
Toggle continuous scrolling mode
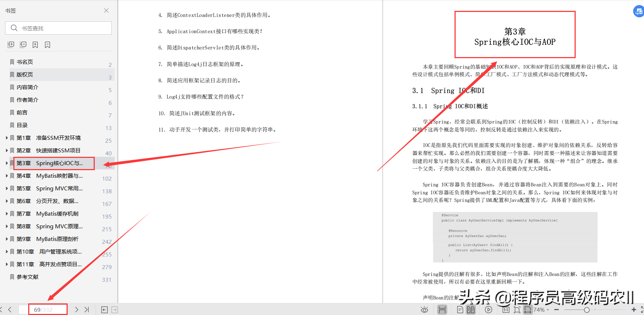442,310
